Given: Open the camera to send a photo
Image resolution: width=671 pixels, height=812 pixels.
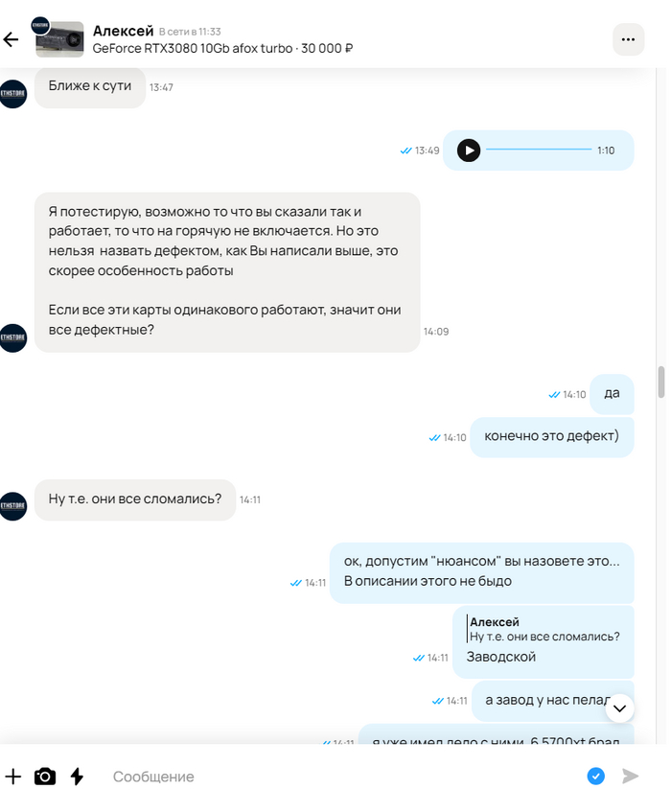Looking at the screenshot, I should [x=45, y=777].
